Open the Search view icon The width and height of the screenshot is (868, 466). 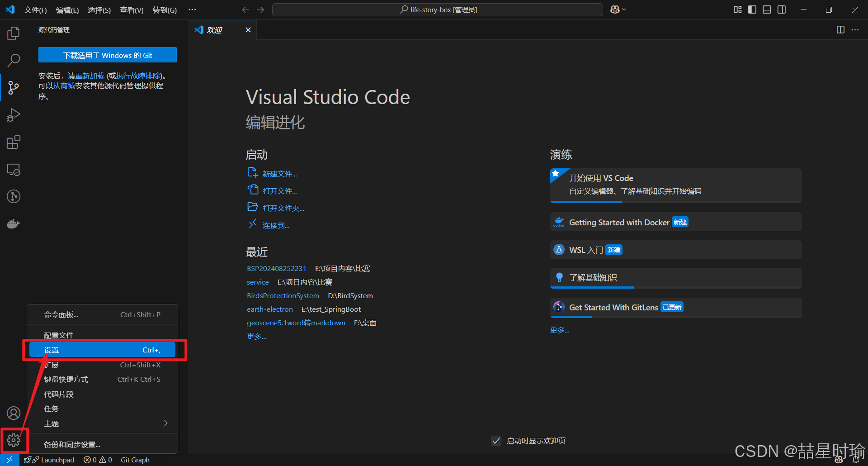click(x=14, y=60)
